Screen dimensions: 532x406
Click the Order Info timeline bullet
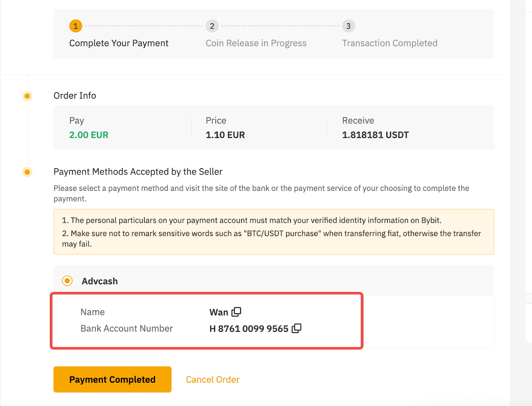27,96
